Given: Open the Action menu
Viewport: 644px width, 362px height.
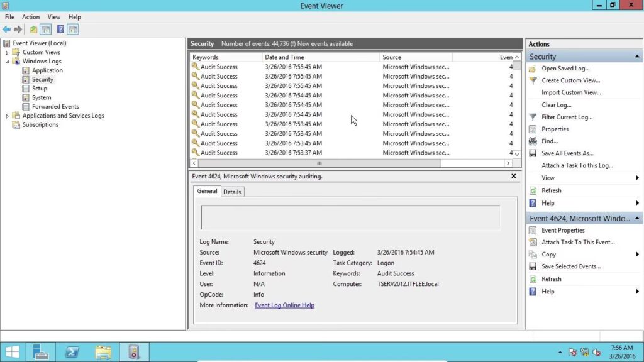Looking at the screenshot, I should (x=30, y=17).
